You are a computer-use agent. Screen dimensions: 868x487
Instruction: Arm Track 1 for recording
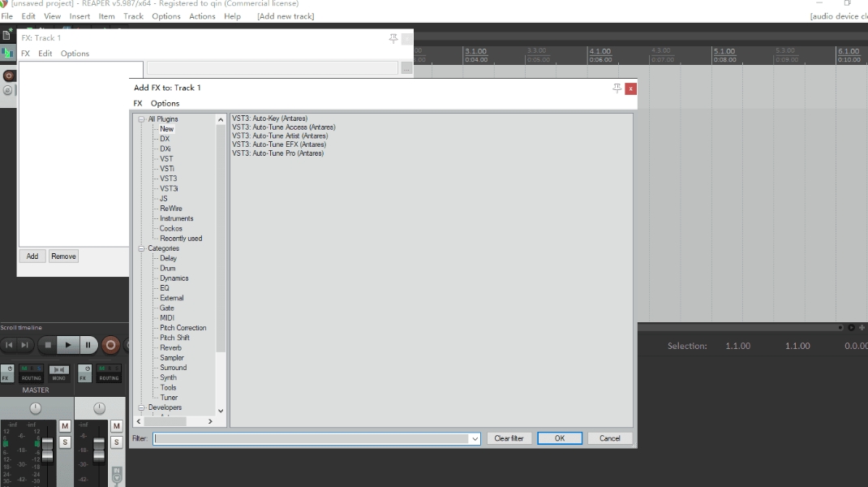tap(8, 75)
